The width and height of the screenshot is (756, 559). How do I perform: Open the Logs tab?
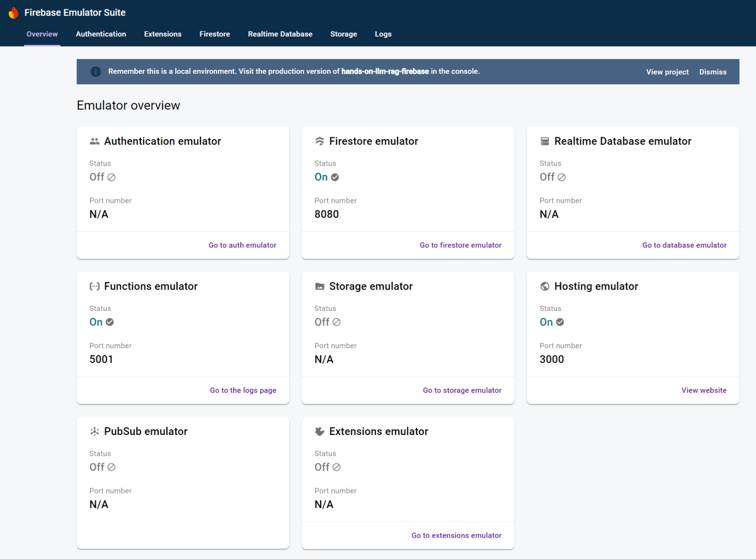tap(383, 34)
